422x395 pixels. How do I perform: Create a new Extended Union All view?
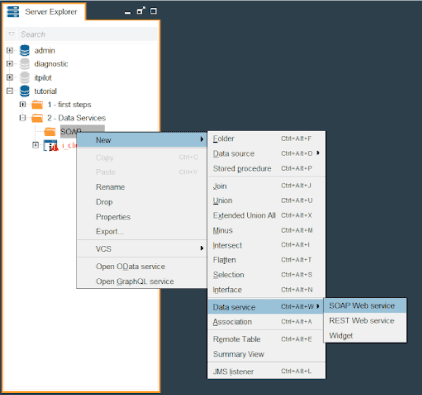(266, 216)
